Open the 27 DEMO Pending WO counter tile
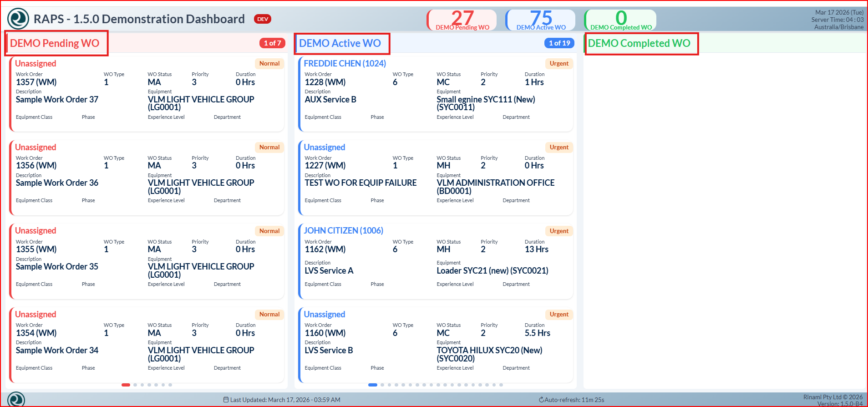Viewport: 868px width, 407px height. click(x=462, y=20)
